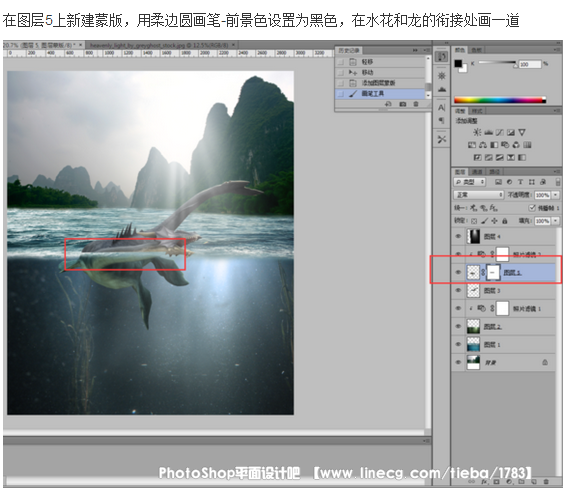Switch to the 路径 paths tab
This screenshot has height=490, width=582.
tap(494, 172)
